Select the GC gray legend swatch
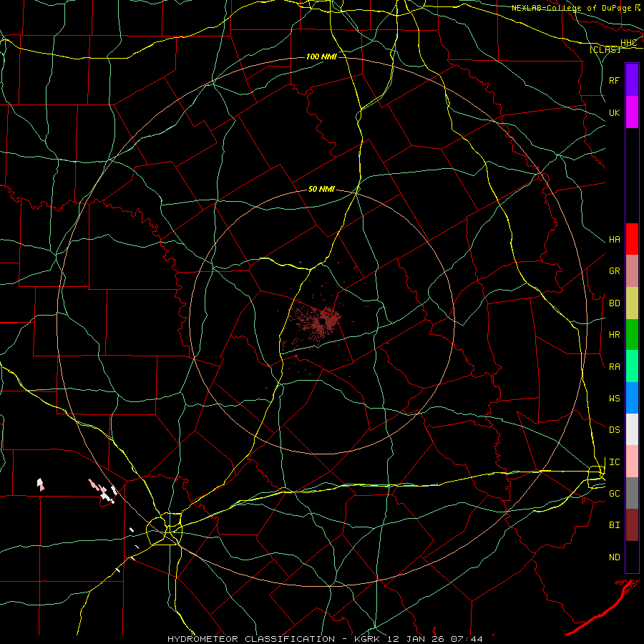 632,493
